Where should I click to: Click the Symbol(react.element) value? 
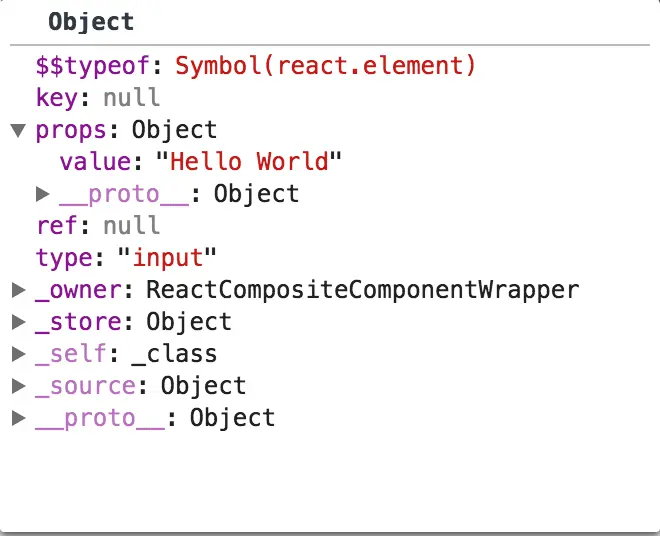click(325, 66)
